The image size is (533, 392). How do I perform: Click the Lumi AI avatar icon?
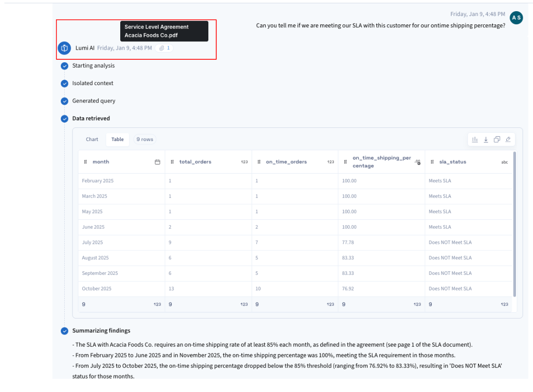tap(64, 48)
